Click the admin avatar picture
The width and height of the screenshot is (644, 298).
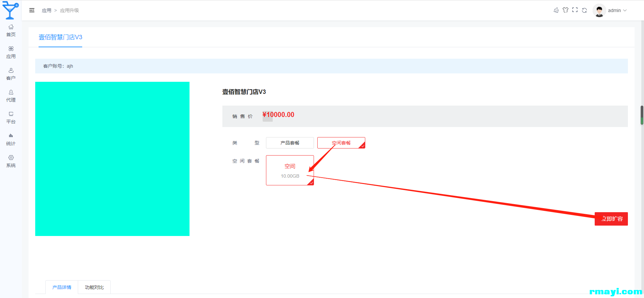point(599,10)
